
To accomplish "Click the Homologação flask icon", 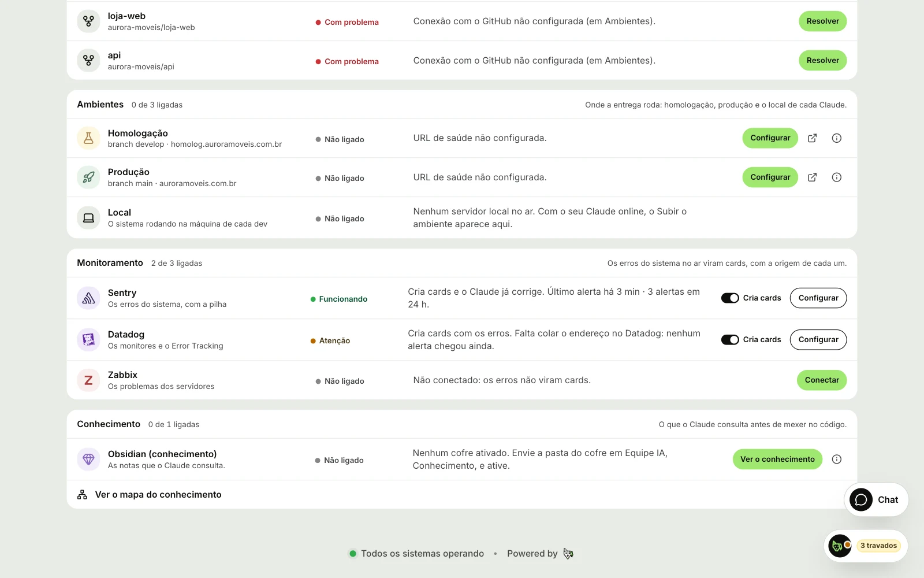I will [x=88, y=138].
